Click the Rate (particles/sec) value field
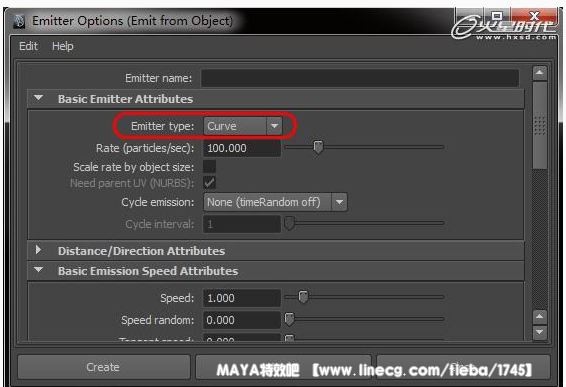 tap(241, 148)
